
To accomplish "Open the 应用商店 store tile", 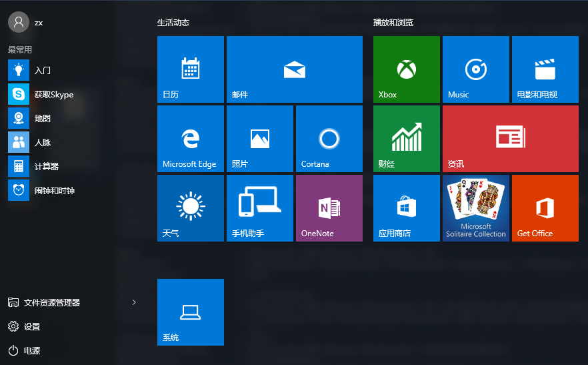I will click(407, 208).
